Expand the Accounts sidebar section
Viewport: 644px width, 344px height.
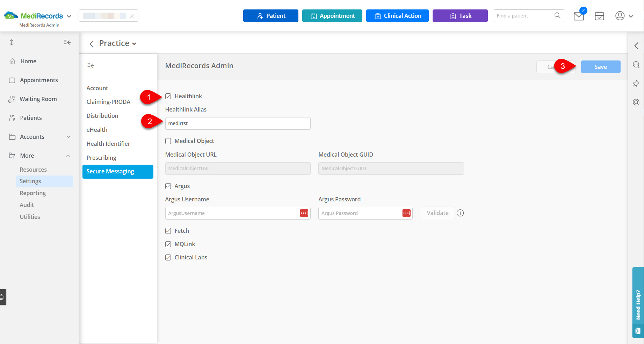[68, 137]
